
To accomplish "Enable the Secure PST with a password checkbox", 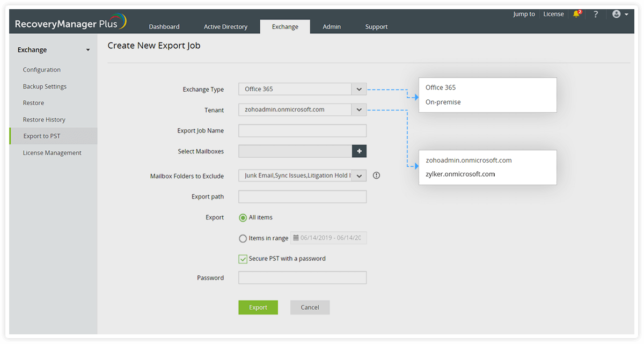I will click(x=243, y=259).
